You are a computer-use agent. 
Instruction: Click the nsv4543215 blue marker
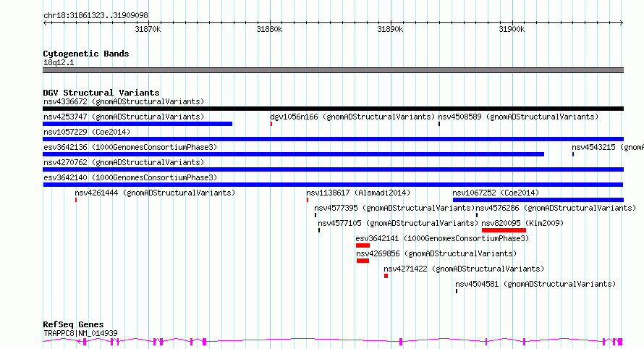coord(573,154)
